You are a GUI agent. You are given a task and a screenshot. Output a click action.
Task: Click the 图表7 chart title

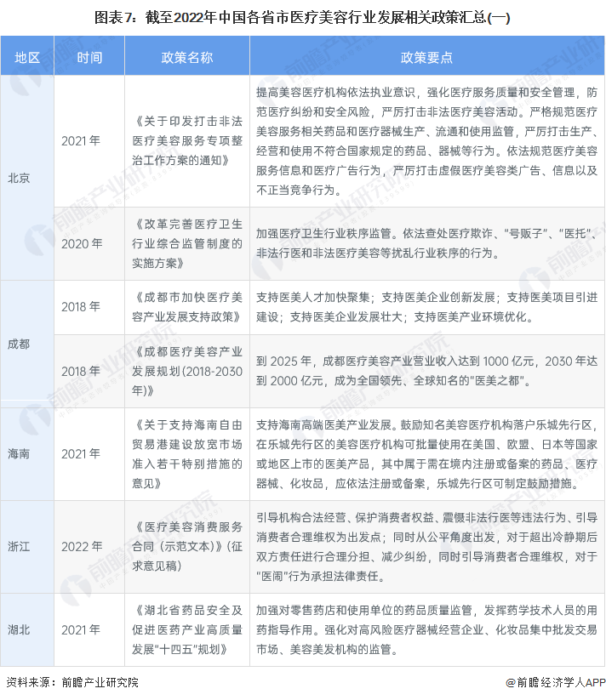click(303, 16)
